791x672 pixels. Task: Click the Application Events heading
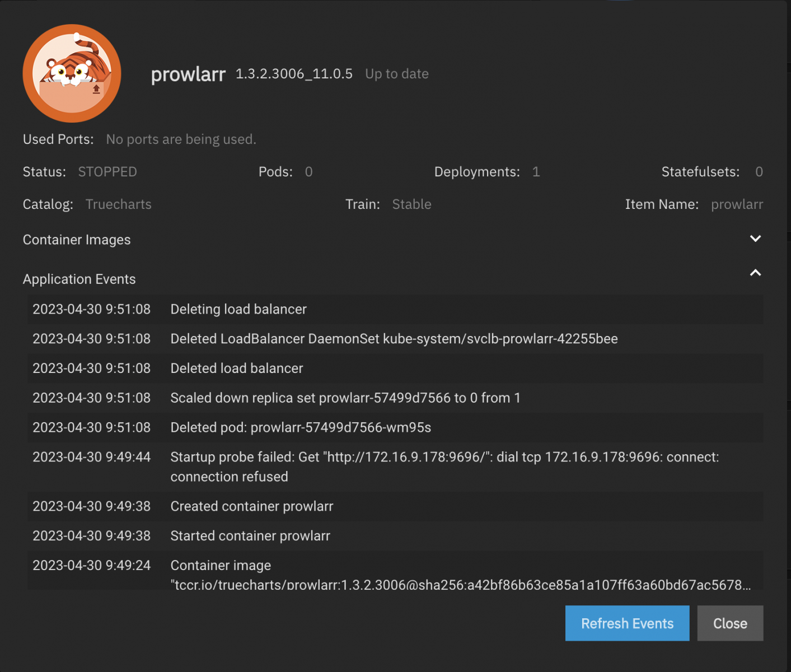[79, 279]
